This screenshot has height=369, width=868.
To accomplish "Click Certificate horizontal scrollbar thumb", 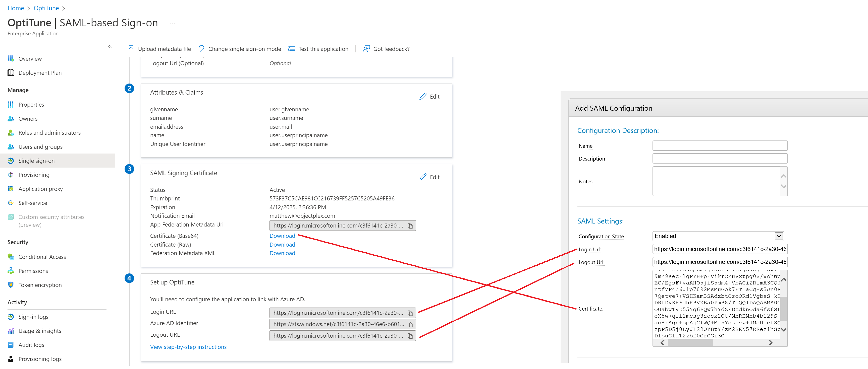I will (690, 343).
